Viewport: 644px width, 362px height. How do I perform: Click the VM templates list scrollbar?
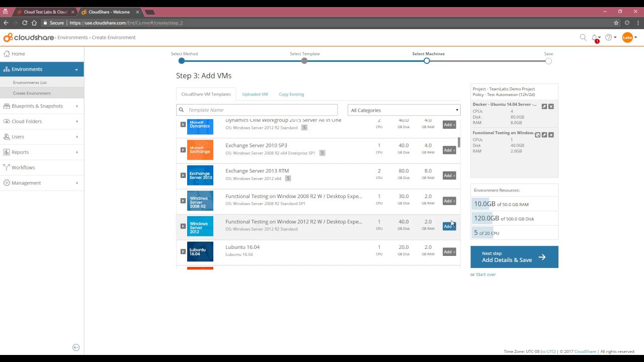(459, 142)
